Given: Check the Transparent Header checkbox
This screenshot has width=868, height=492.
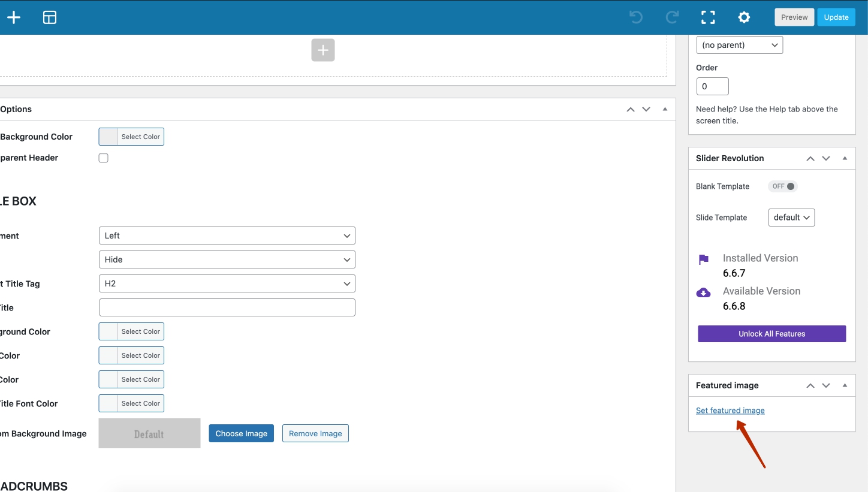Looking at the screenshot, I should coord(104,158).
